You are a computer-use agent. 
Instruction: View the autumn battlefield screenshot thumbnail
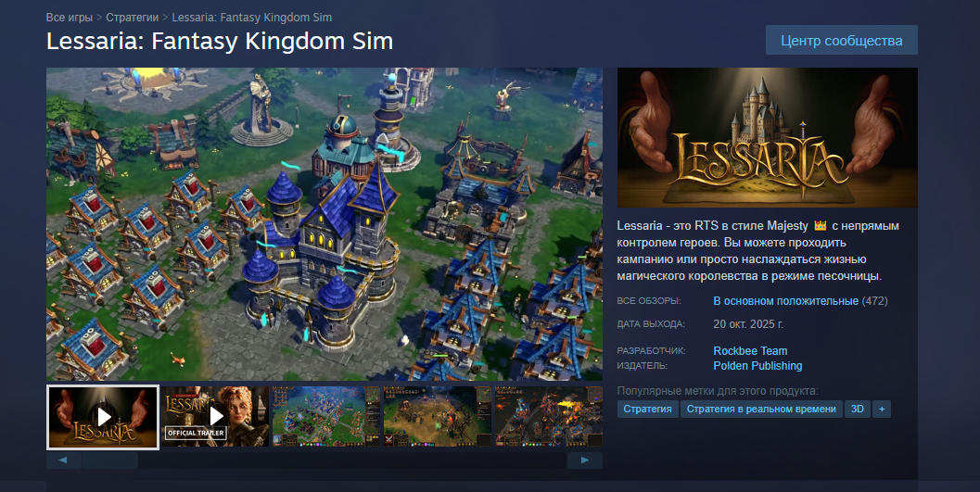tap(437, 416)
